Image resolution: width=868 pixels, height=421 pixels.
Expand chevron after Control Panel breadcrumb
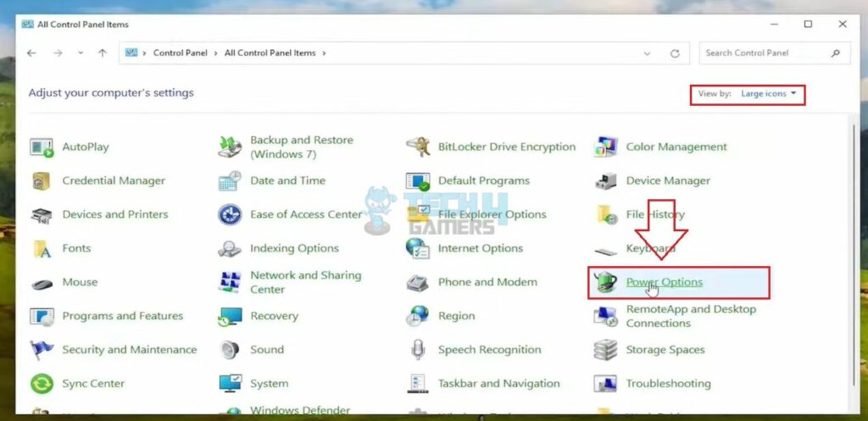point(215,53)
